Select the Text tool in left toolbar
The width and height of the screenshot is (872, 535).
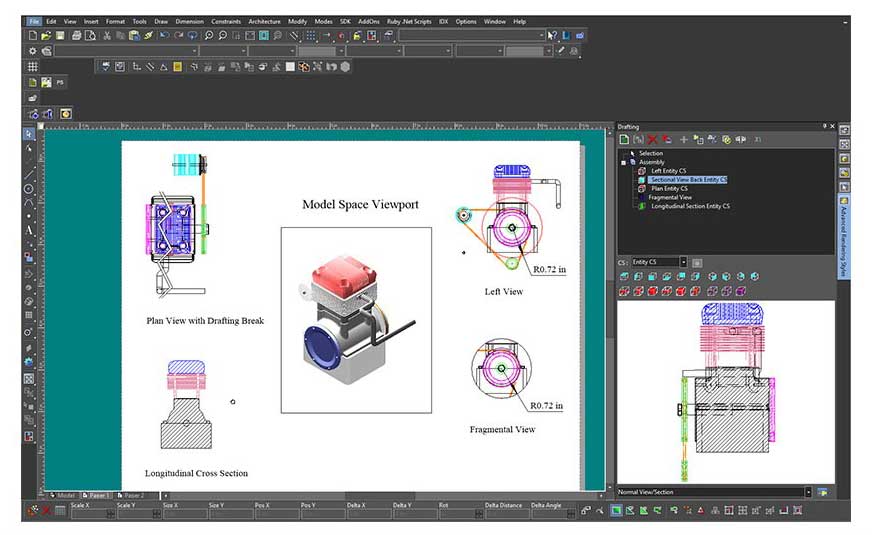click(x=29, y=230)
